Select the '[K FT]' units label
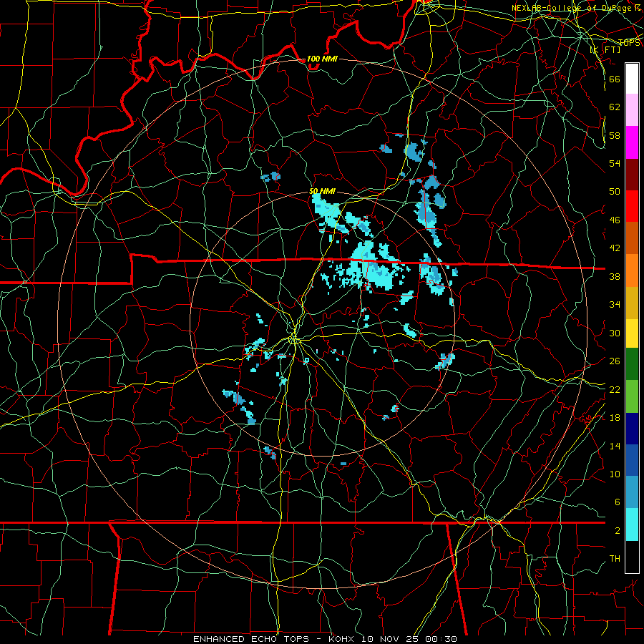This screenshot has height=644, width=644. click(x=606, y=49)
